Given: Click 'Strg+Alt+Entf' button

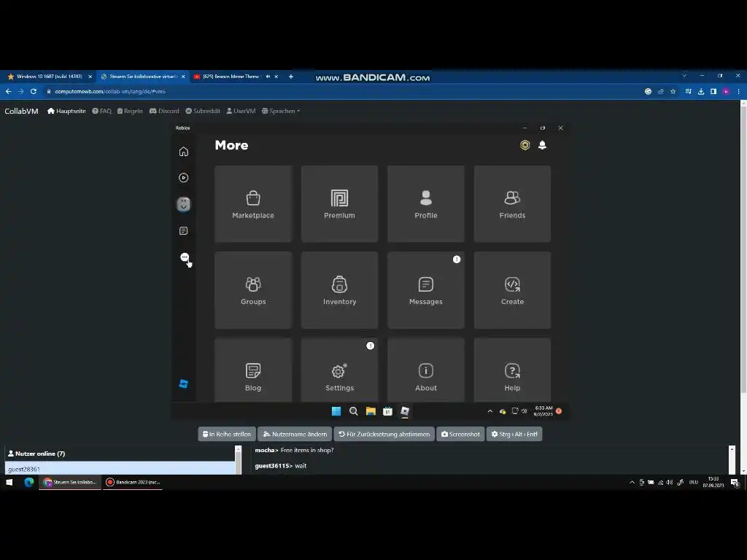Looking at the screenshot, I should click(514, 435).
